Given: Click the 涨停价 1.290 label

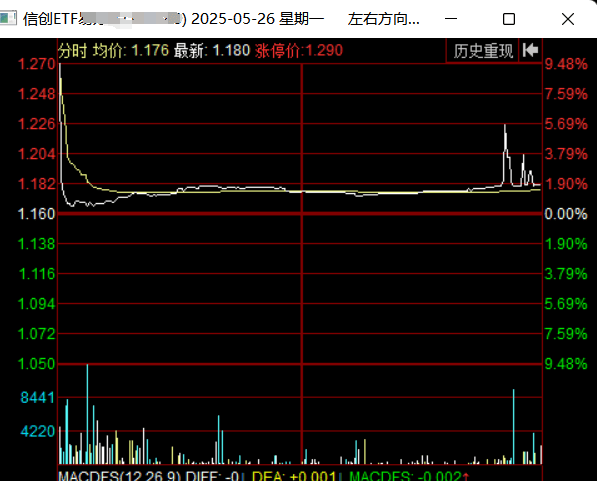Looking at the screenshot, I should (x=299, y=51).
